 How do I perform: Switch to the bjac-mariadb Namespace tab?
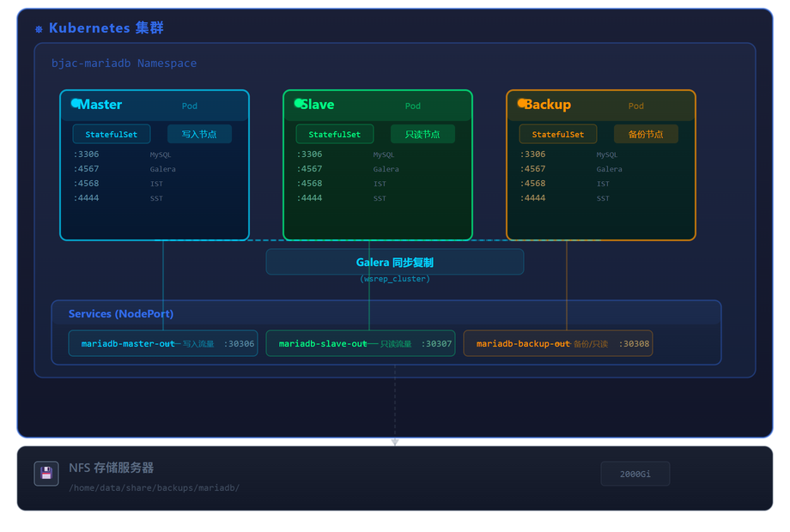[x=125, y=63]
